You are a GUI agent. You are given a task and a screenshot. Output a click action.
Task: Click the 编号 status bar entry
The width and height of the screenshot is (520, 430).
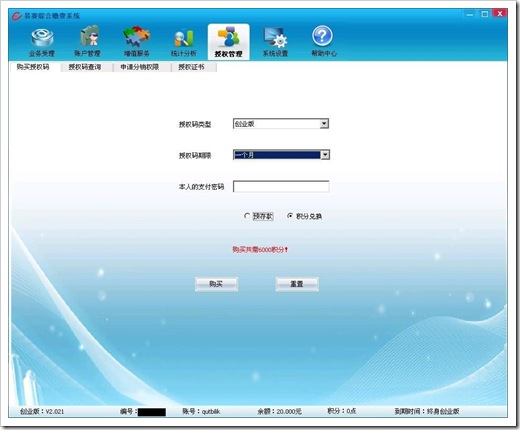pos(143,412)
